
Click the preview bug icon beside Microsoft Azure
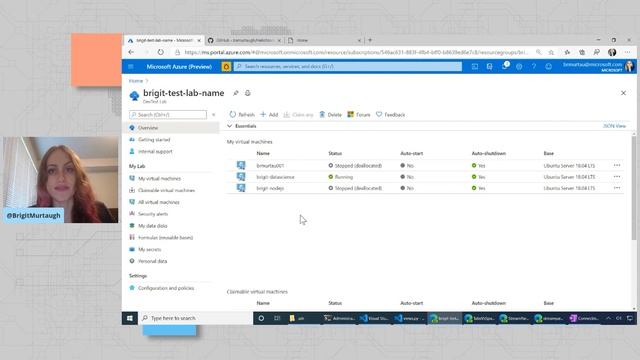226,67
